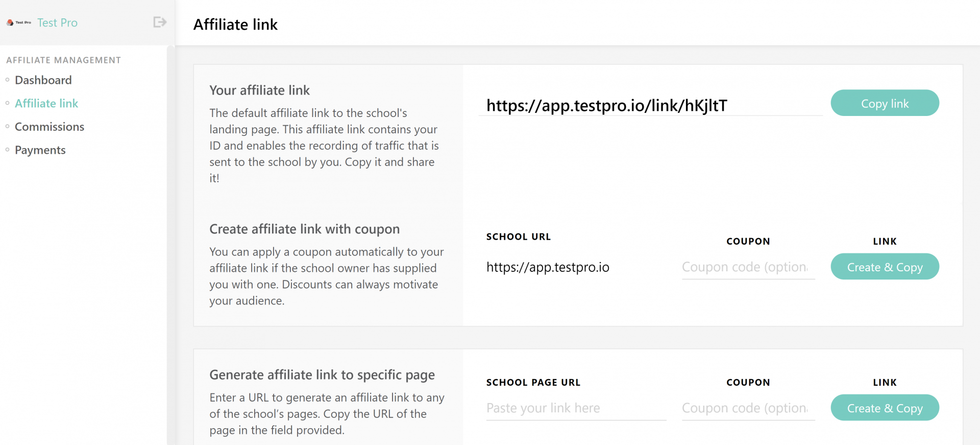Focus the affiliate link URL field
This screenshot has height=445, width=980.
point(650,105)
